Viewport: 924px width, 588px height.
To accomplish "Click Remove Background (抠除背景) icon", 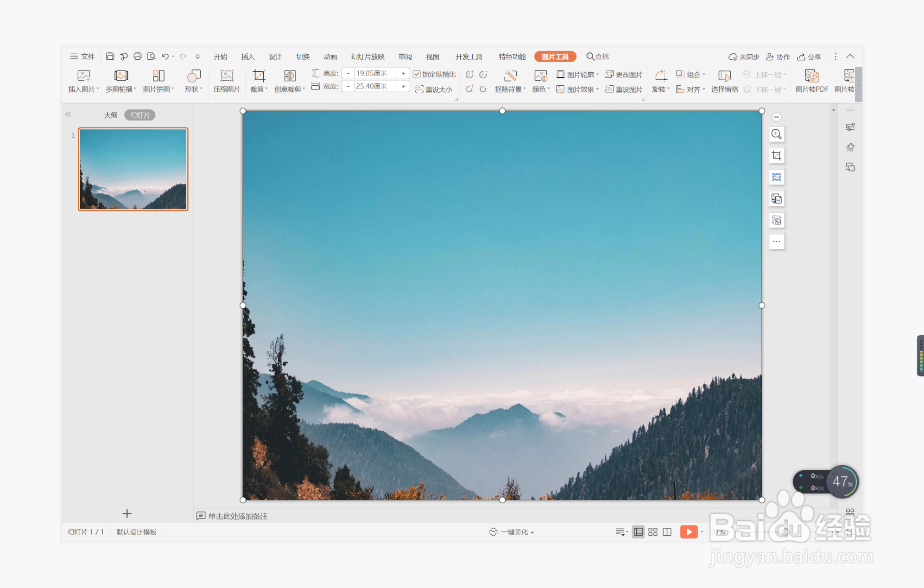I will [x=510, y=76].
